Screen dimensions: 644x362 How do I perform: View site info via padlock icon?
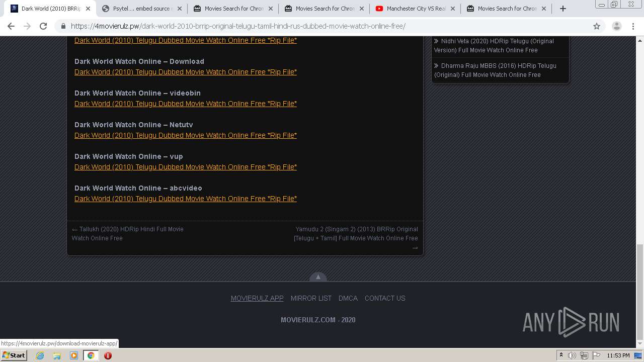pos(63,26)
